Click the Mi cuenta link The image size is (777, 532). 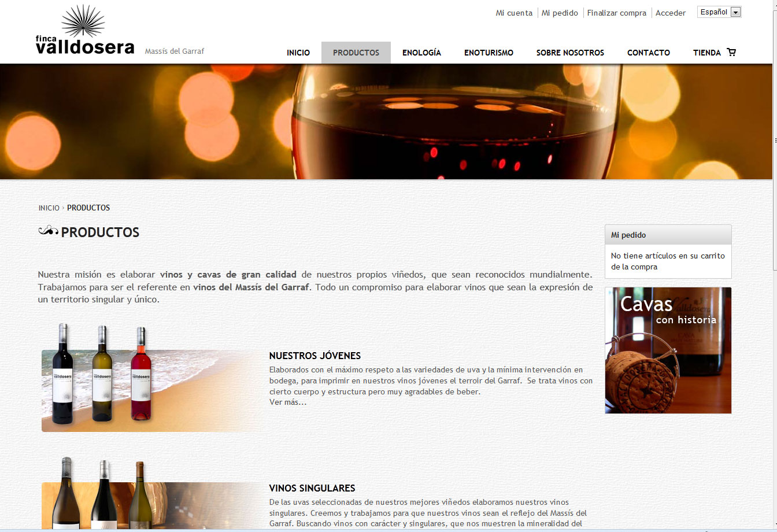(514, 13)
